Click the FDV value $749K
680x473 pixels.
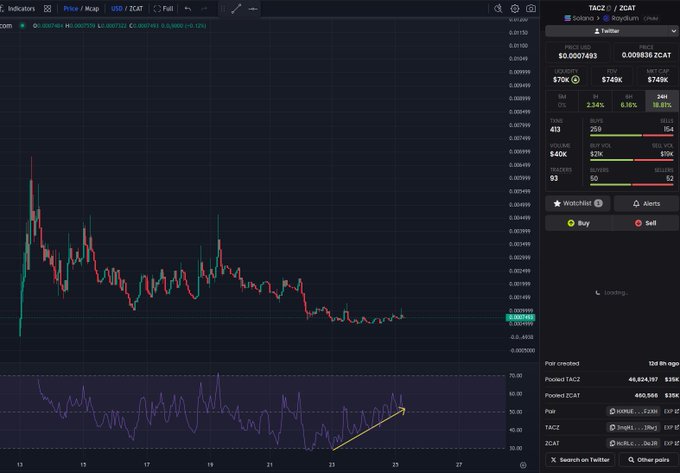pos(612,80)
